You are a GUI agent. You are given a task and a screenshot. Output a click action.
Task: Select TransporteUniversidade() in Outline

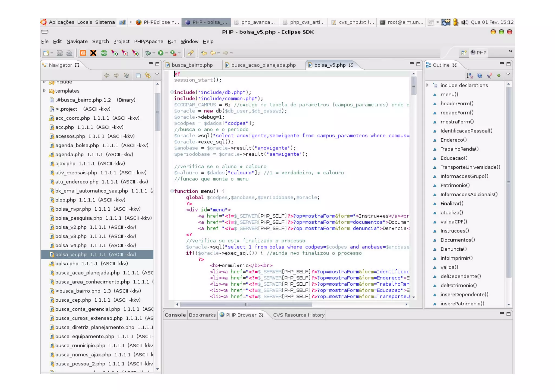(x=470, y=167)
